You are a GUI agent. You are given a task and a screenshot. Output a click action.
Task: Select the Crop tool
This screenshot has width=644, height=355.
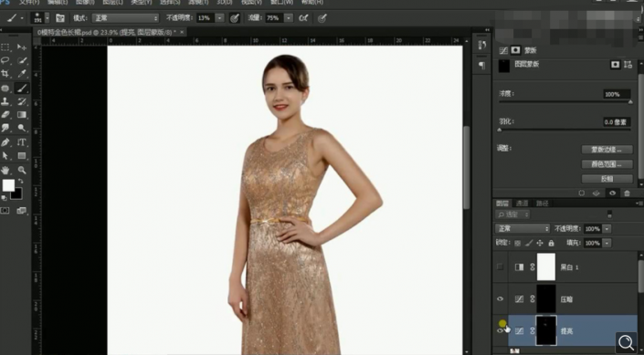pos(5,74)
